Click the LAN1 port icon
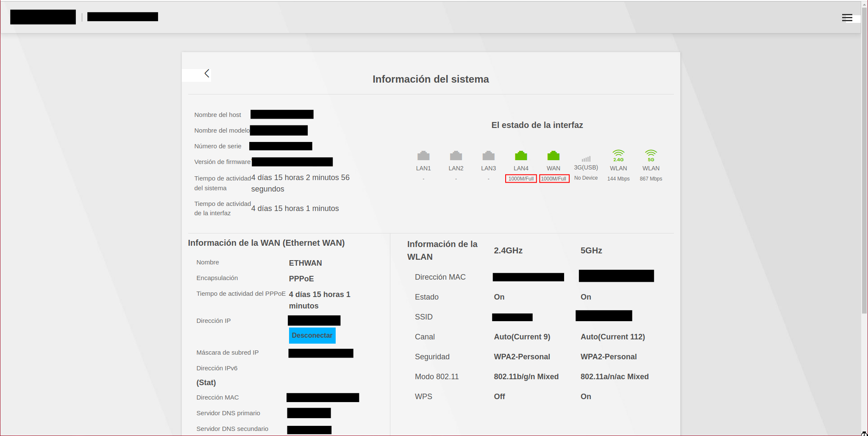Viewport: 868px width, 436px height. coord(423,156)
